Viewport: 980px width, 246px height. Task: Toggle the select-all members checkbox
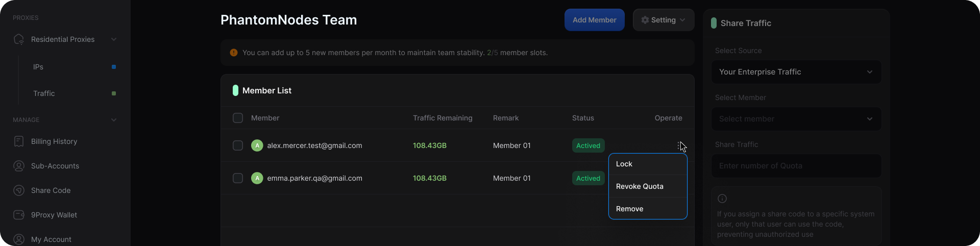[238, 118]
